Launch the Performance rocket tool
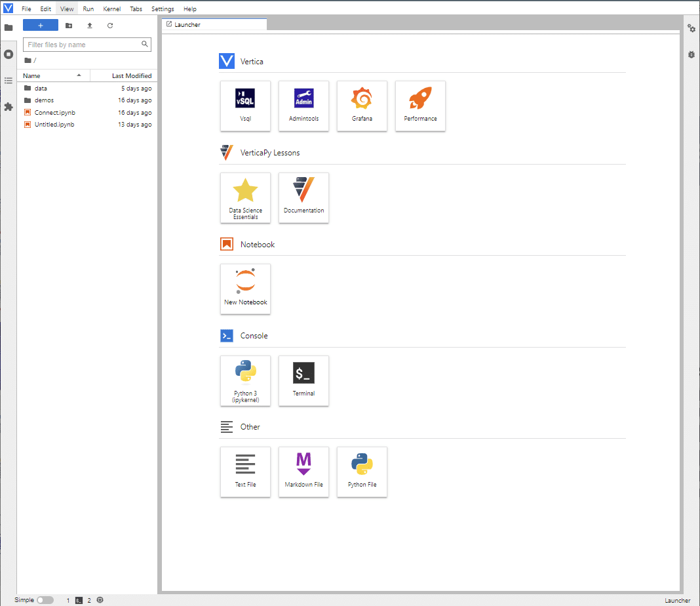This screenshot has width=700, height=606. [420, 106]
